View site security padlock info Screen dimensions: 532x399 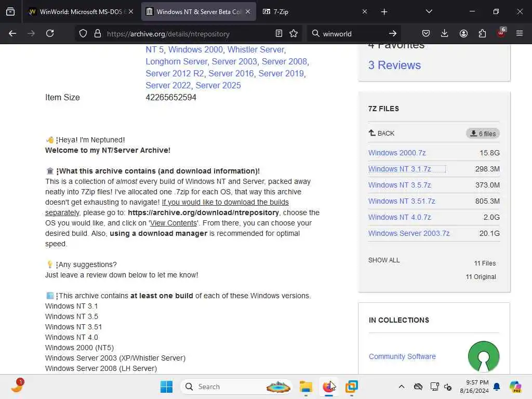tap(98, 34)
